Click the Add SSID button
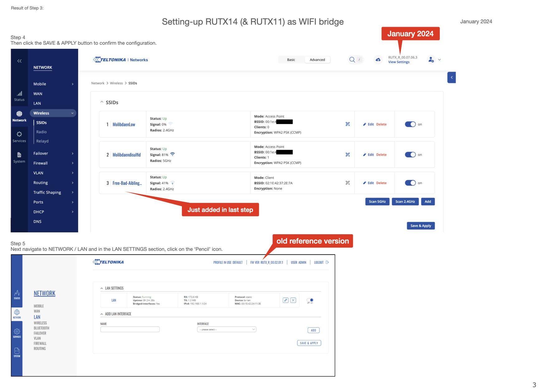542x392 pixels. [x=428, y=202]
